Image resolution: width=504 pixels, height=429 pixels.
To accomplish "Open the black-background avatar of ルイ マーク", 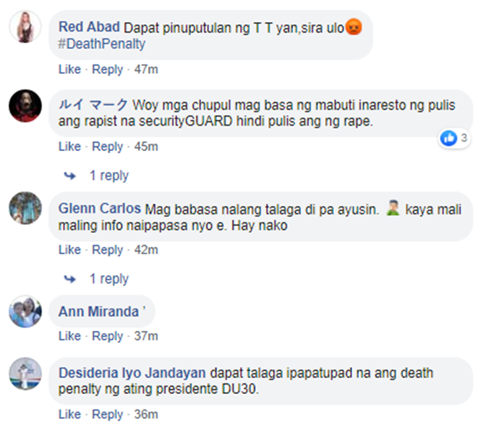I will point(25,105).
